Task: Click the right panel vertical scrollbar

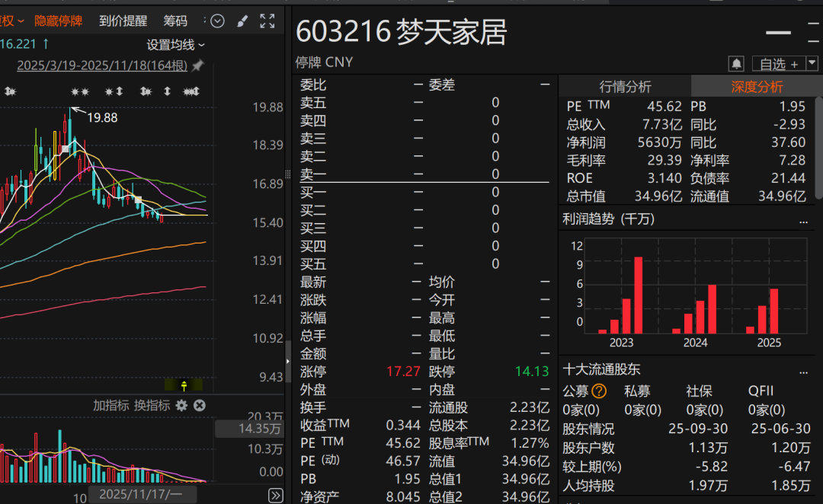Action: click(818, 148)
